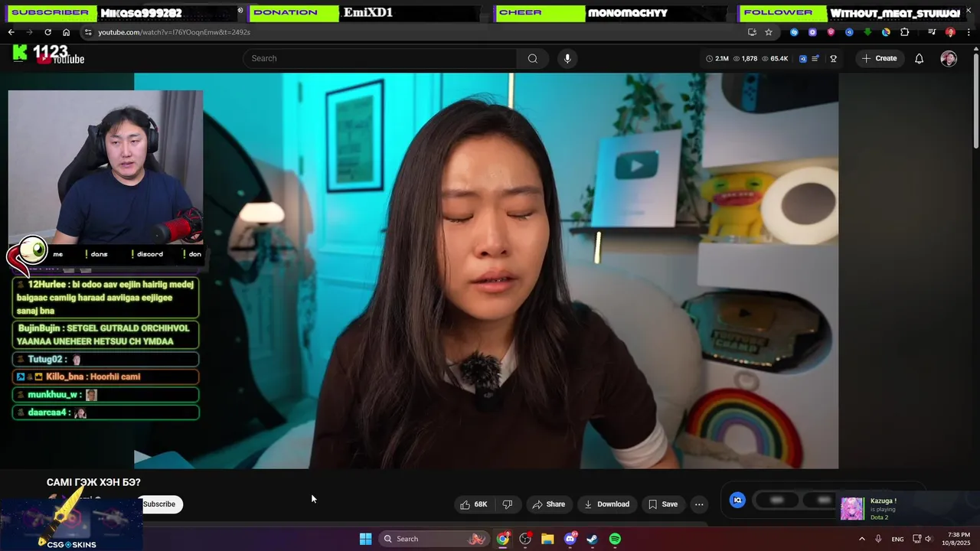Click the install app icon in address bar

click(x=752, y=32)
